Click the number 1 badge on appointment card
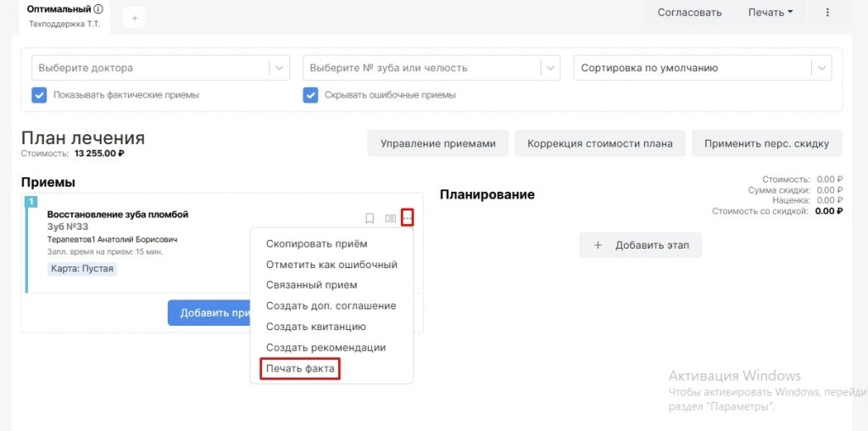Image resolution: width=868 pixels, height=431 pixels. (31, 201)
